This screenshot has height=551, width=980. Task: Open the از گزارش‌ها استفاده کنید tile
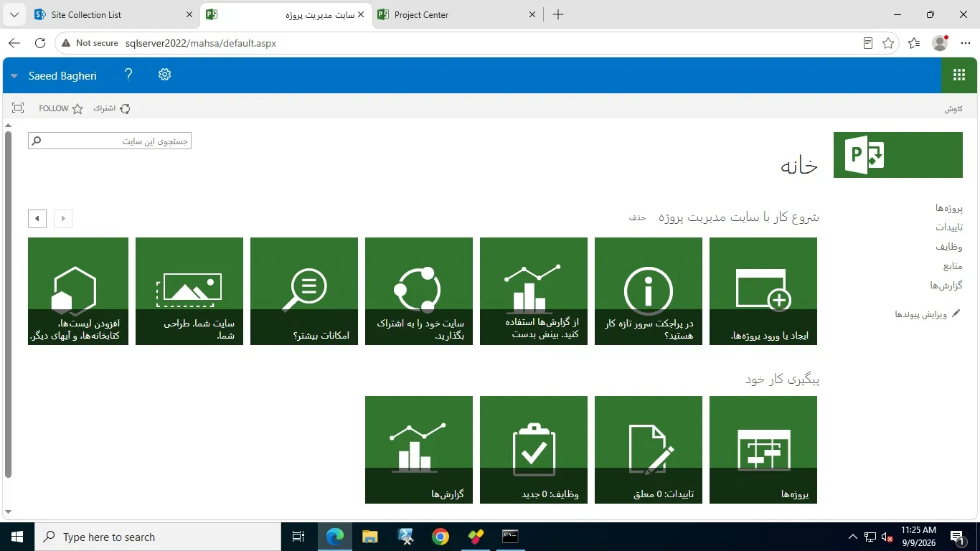[x=534, y=291]
